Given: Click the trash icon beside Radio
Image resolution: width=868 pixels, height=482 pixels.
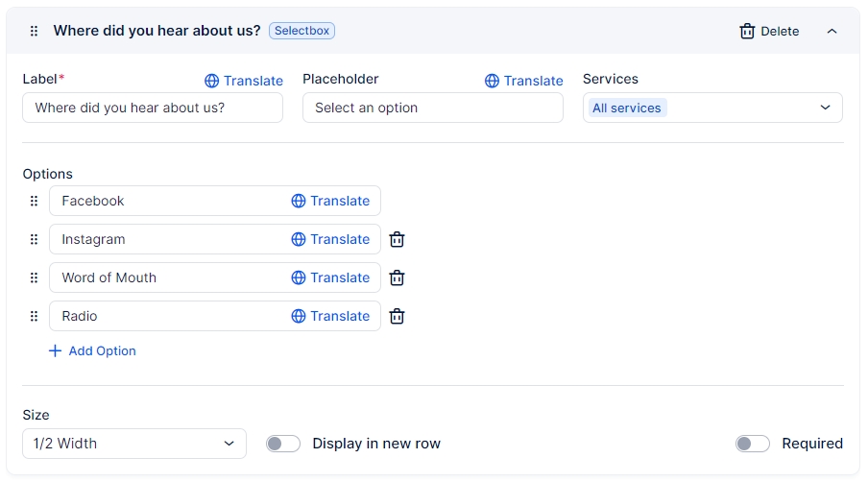Looking at the screenshot, I should pos(397,316).
